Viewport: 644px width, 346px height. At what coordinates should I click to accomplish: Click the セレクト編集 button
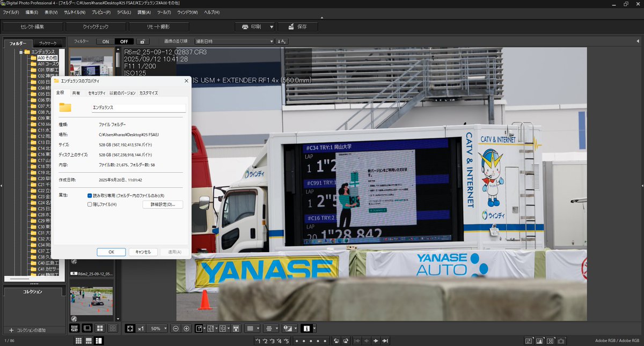32,26
